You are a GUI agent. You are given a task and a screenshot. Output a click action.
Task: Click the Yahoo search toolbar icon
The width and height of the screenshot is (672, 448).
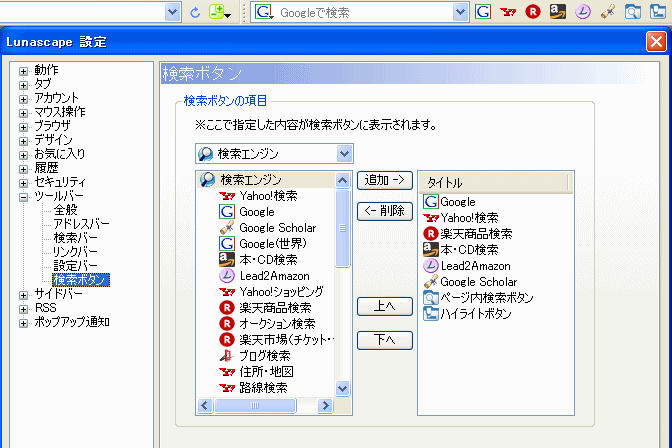[x=508, y=12]
